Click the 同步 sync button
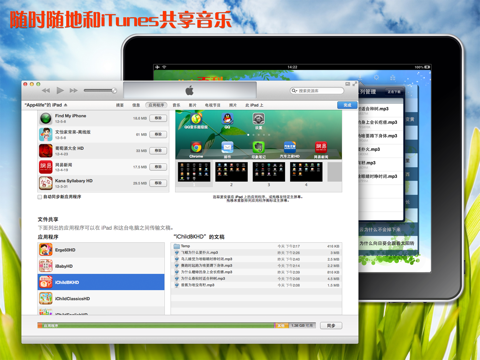The image size is (480, 360). coord(331,325)
